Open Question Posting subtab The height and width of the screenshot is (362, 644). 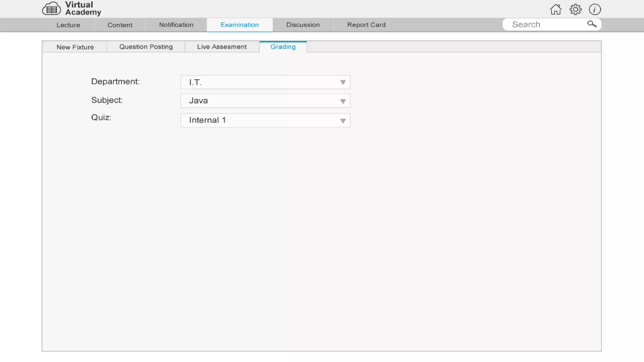[146, 47]
